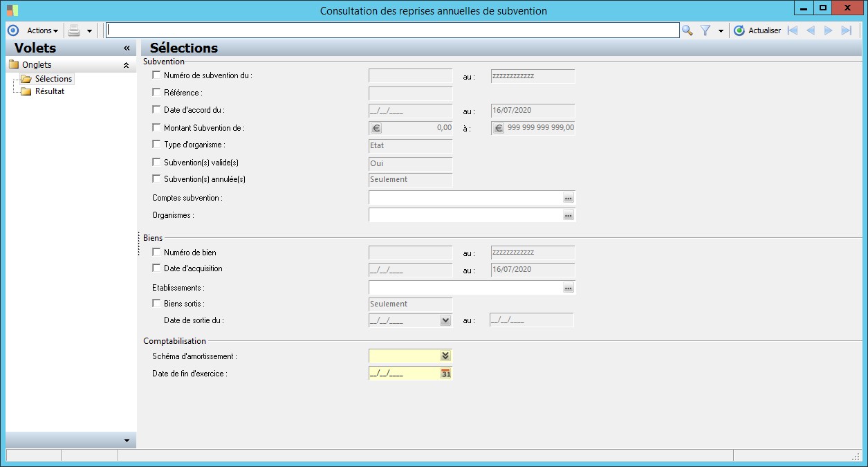Toggle the Subvention(s) valide(s) checkbox
This screenshot has height=467, width=868.
click(156, 162)
